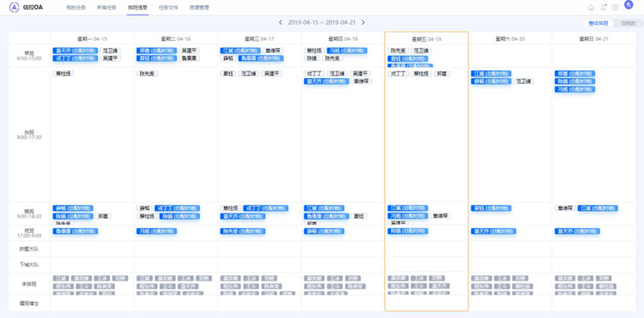The width and height of the screenshot is (644, 318).
Task: Click the 星期日 04-21 column header
Action: pos(594,39)
